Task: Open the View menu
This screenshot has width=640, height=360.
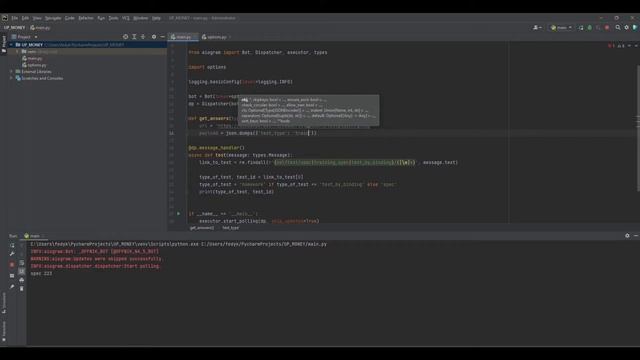Action: 37,18
